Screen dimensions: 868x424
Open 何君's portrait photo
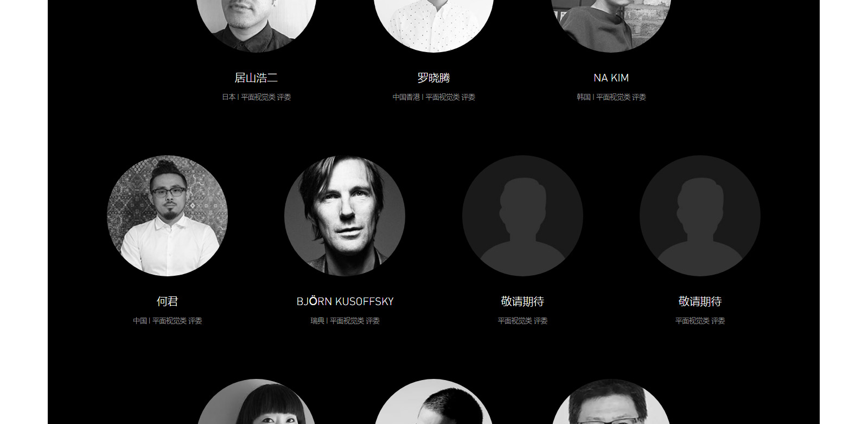coord(167,216)
